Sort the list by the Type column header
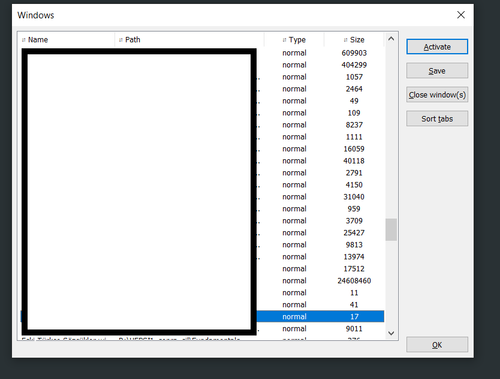Viewport: 500px width, 379px height. pos(294,40)
